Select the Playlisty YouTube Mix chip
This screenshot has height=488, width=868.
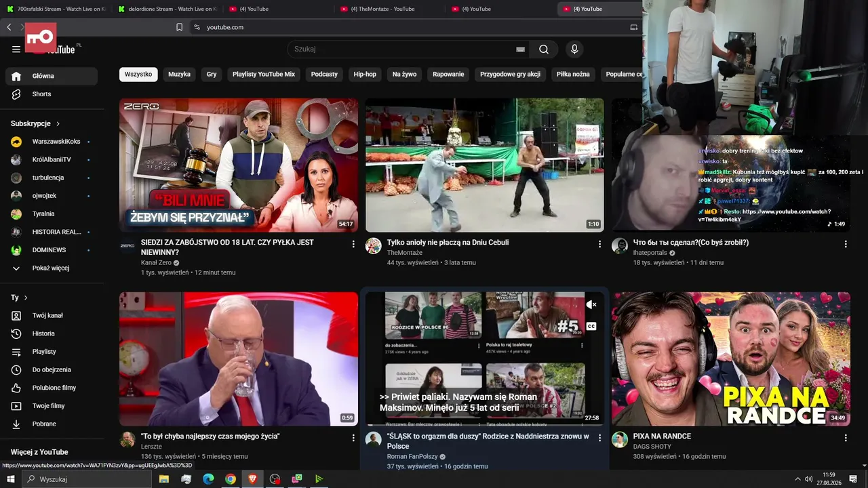click(264, 75)
